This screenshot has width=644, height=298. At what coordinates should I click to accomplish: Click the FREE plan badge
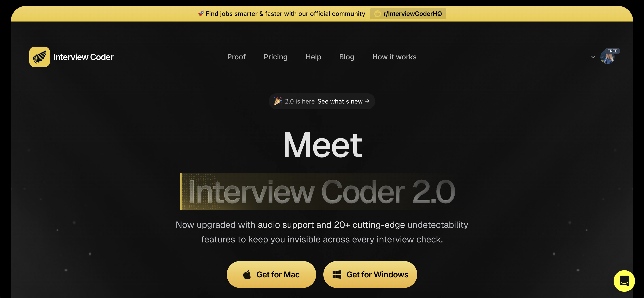pos(612,51)
